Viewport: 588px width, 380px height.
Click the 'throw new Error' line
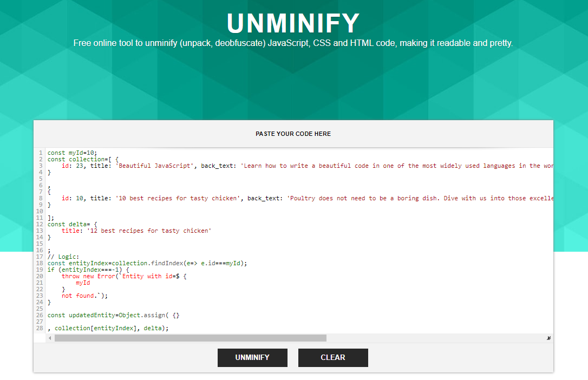point(124,276)
